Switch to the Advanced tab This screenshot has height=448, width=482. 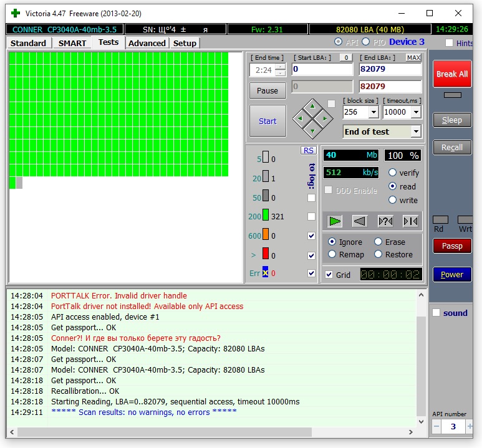[147, 43]
